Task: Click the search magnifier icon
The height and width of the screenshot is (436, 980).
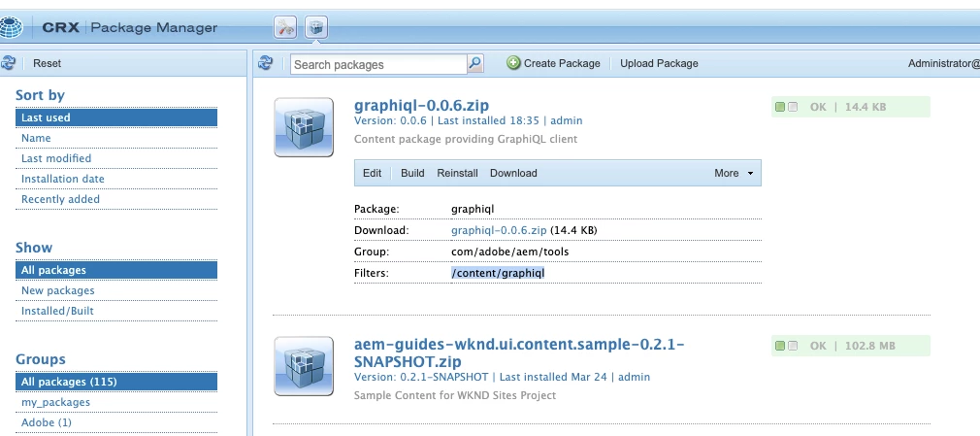Action: (x=475, y=64)
